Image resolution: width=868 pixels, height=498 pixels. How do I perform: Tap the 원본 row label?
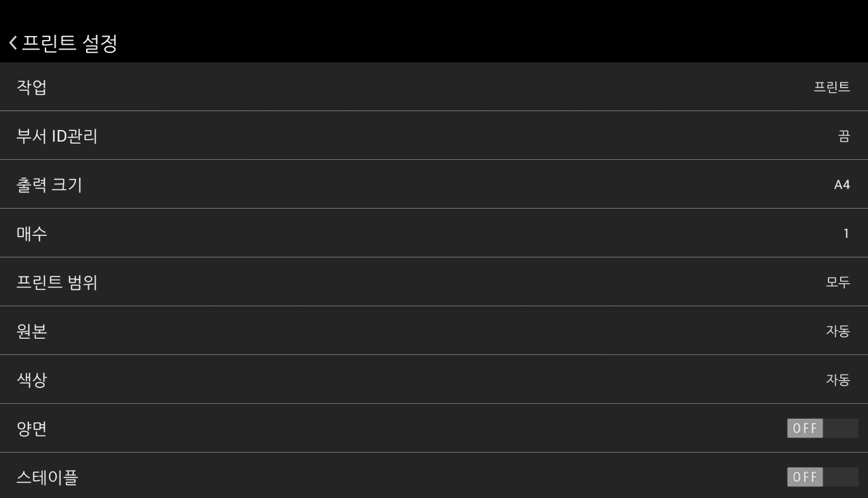(32, 331)
